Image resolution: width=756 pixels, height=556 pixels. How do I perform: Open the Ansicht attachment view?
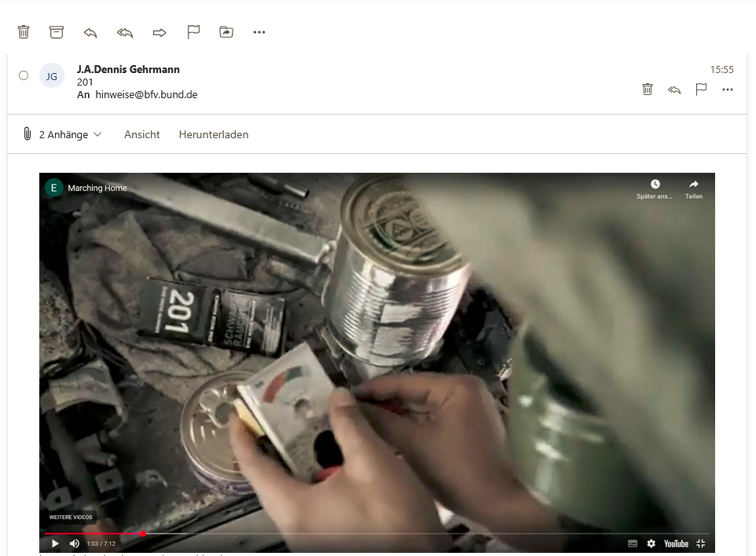click(x=141, y=134)
